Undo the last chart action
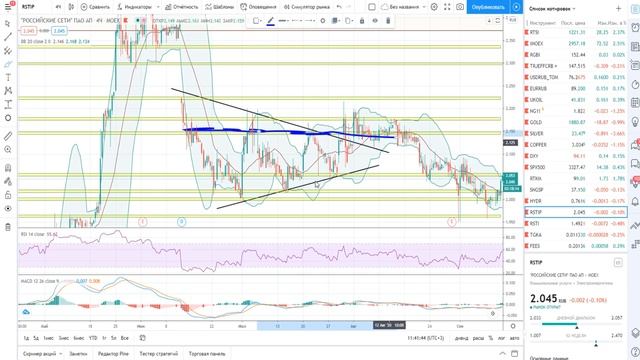Screen dimensions: 640x360 [339, 7]
